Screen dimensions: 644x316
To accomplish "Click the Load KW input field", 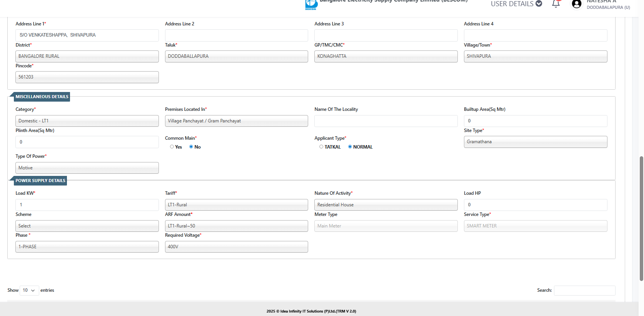I will tap(87, 205).
